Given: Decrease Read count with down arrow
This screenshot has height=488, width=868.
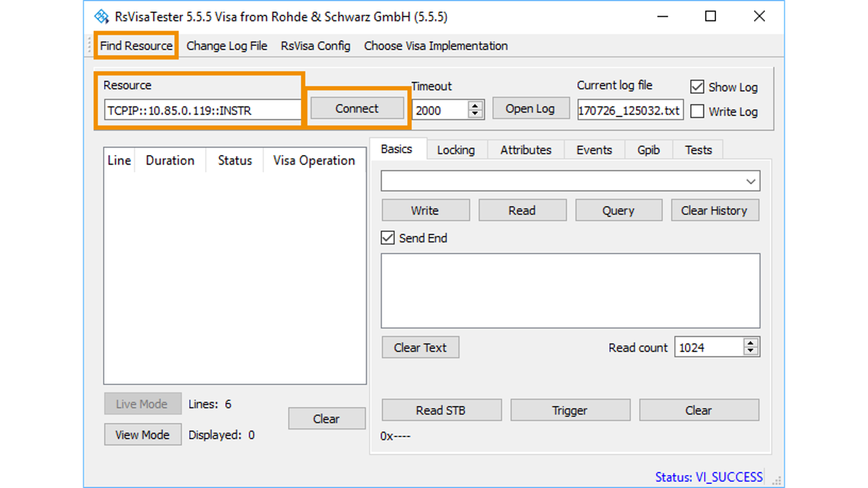Looking at the screenshot, I should 751,352.
